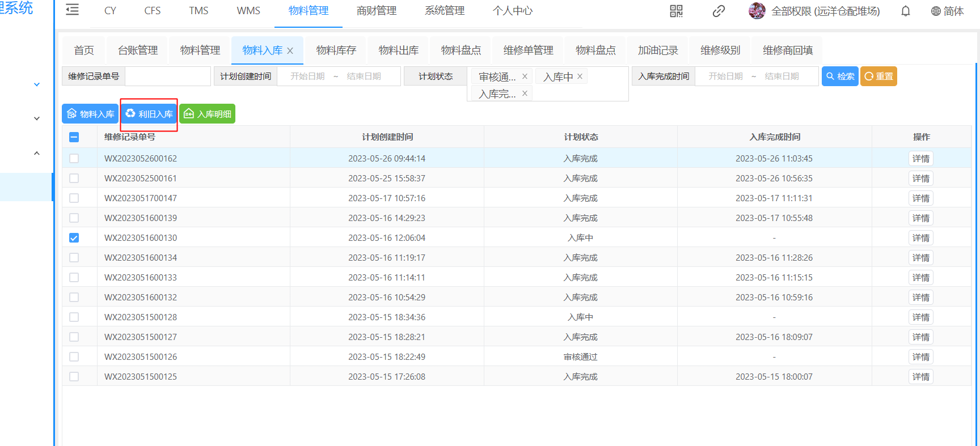Focus the 维修记录单号 input field

click(167, 77)
